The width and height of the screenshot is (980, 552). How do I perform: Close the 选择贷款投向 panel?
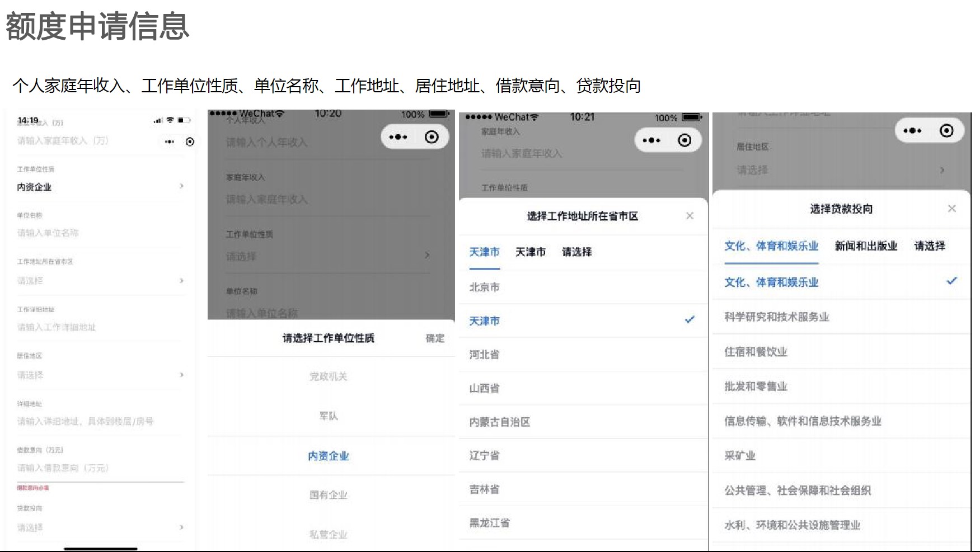[x=951, y=209]
